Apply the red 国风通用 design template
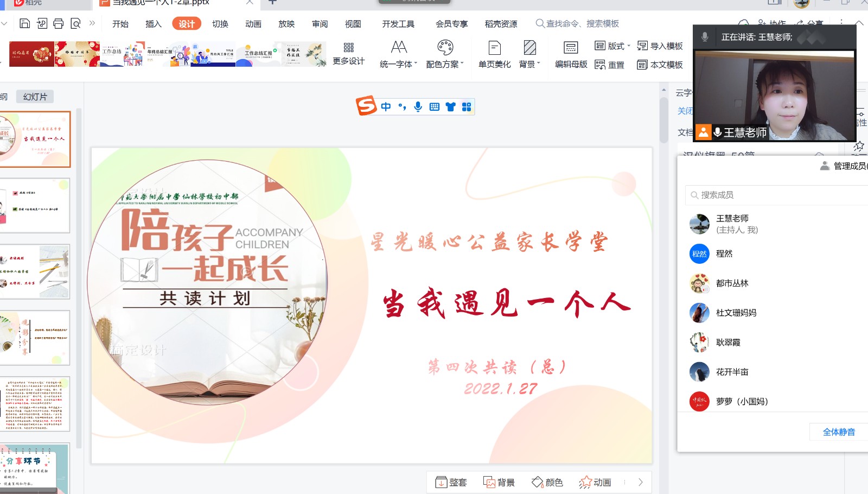This screenshot has width=868, height=494. pyautogui.click(x=31, y=54)
